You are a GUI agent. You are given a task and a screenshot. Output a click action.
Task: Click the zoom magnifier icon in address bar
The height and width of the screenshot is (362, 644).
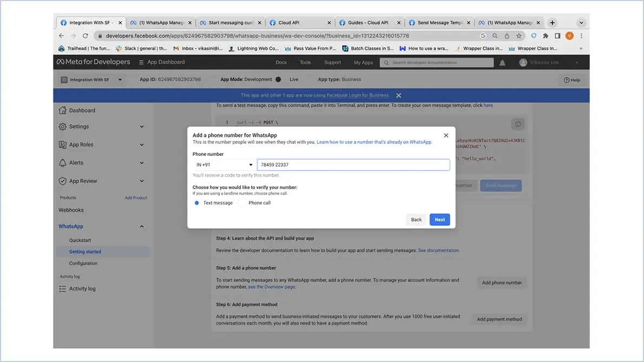pos(495,36)
